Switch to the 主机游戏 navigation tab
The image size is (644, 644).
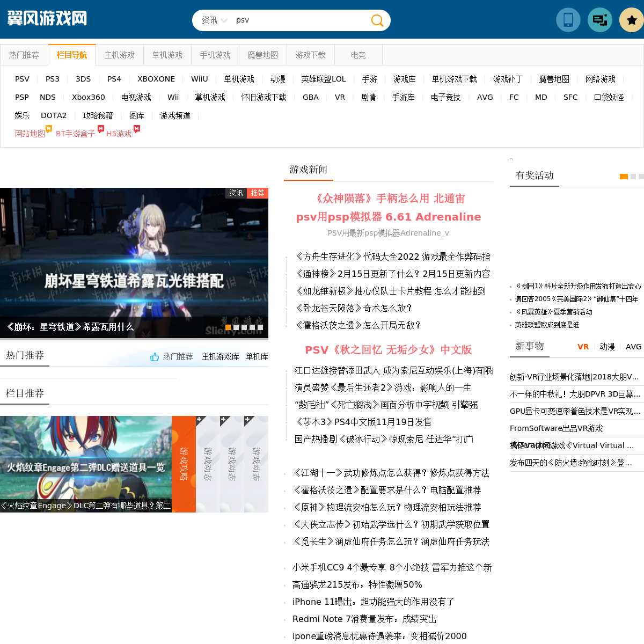click(119, 55)
